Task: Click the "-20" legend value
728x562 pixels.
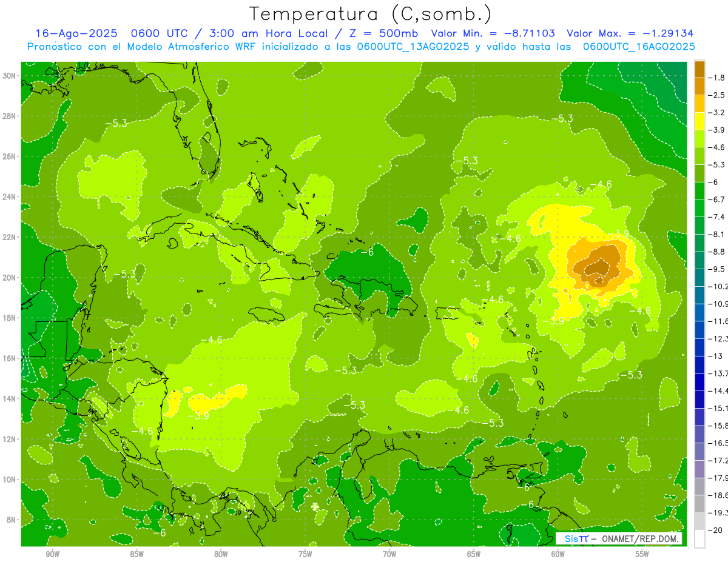Action: click(x=716, y=530)
